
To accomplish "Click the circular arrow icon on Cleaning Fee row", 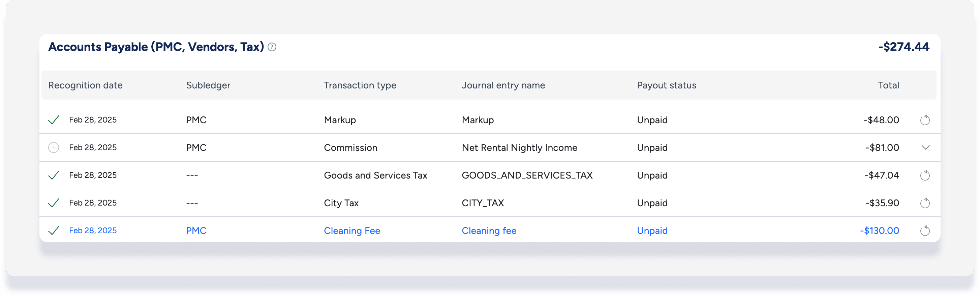I will point(925,231).
